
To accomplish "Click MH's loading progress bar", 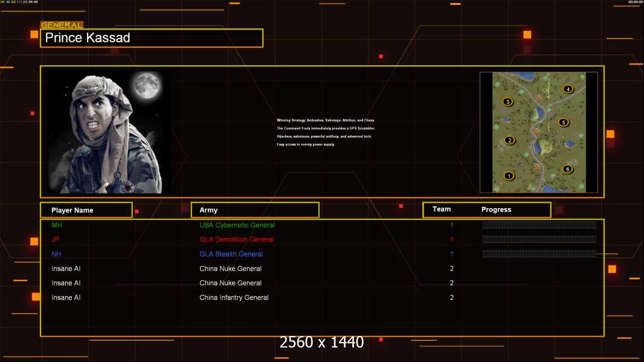I will (x=539, y=224).
